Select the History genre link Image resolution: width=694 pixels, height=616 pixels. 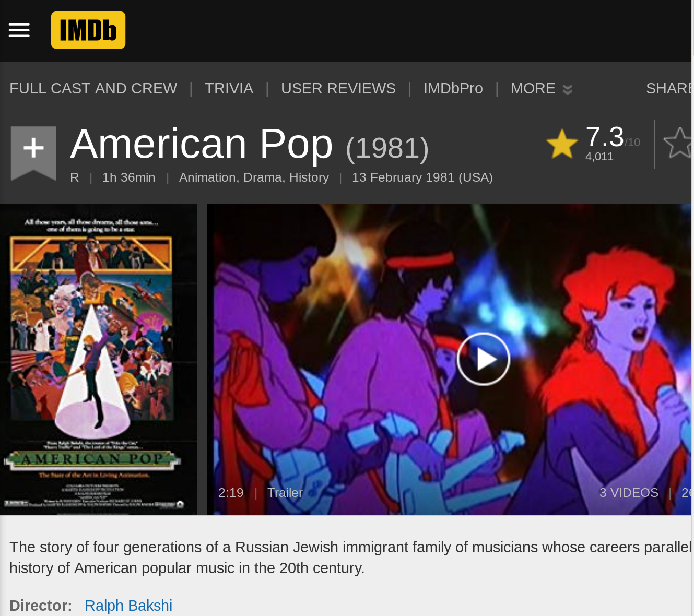coord(309,177)
